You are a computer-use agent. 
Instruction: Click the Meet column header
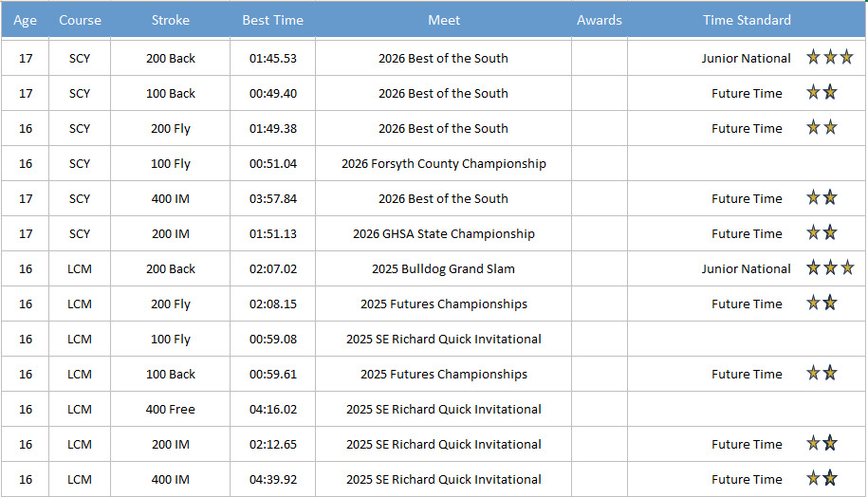(x=443, y=20)
